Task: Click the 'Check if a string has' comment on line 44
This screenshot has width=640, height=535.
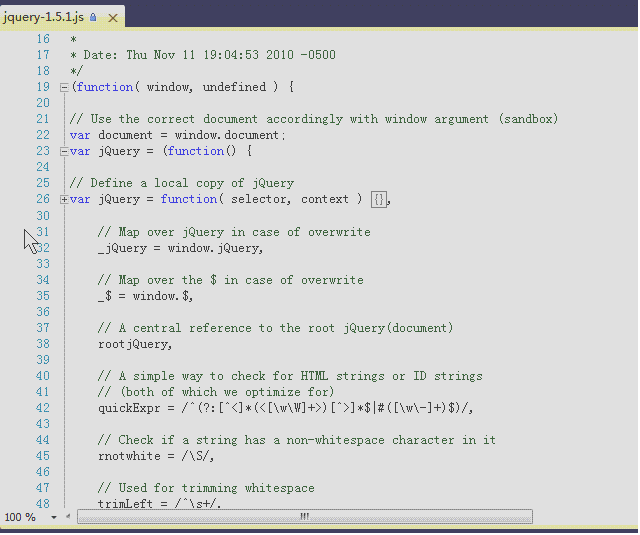Action: point(297,440)
